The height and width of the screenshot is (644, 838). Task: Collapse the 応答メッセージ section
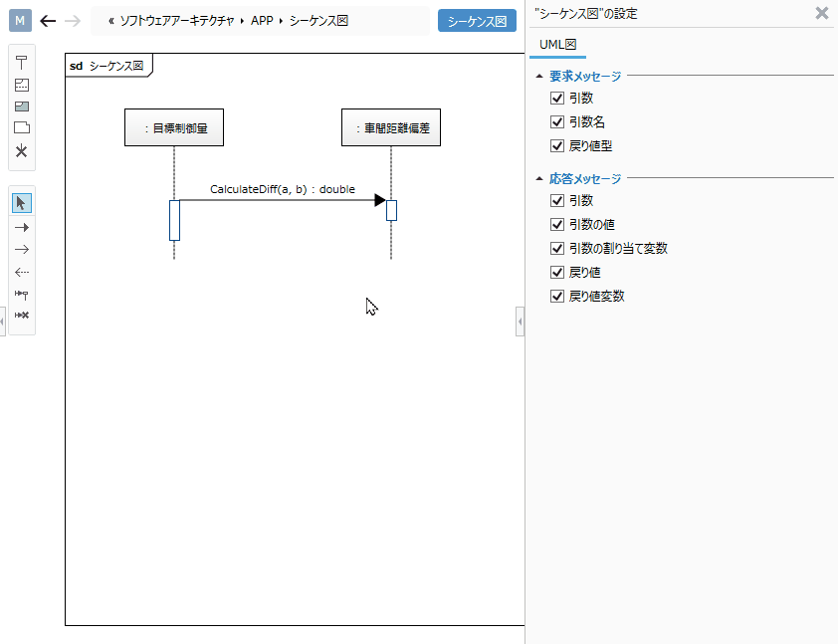click(539, 178)
